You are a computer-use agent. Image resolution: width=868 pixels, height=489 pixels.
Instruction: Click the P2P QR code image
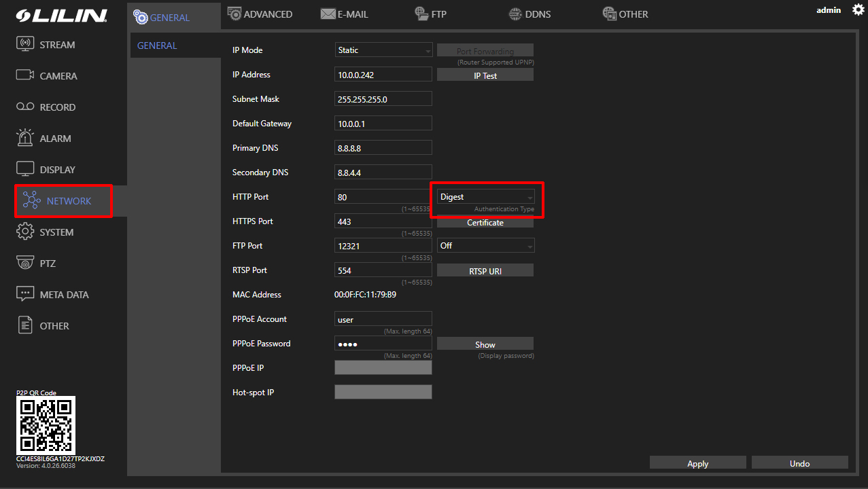coord(46,425)
